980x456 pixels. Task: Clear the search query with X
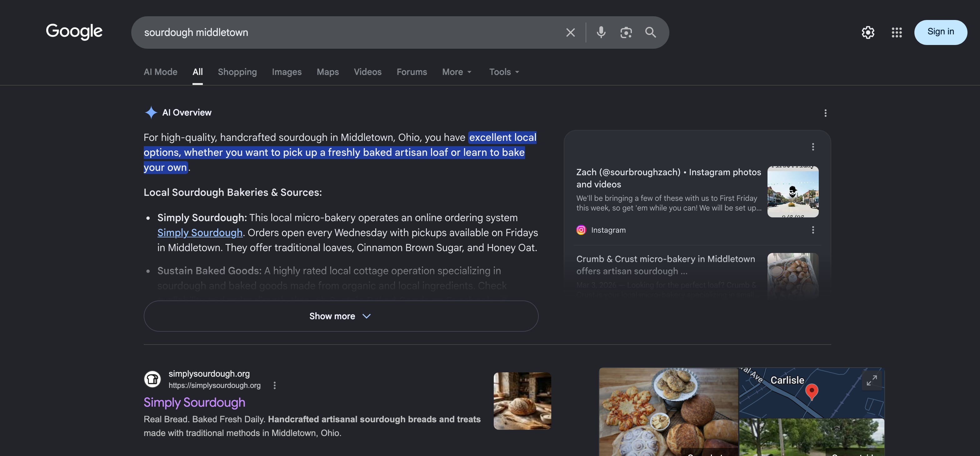(x=570, y=32)
